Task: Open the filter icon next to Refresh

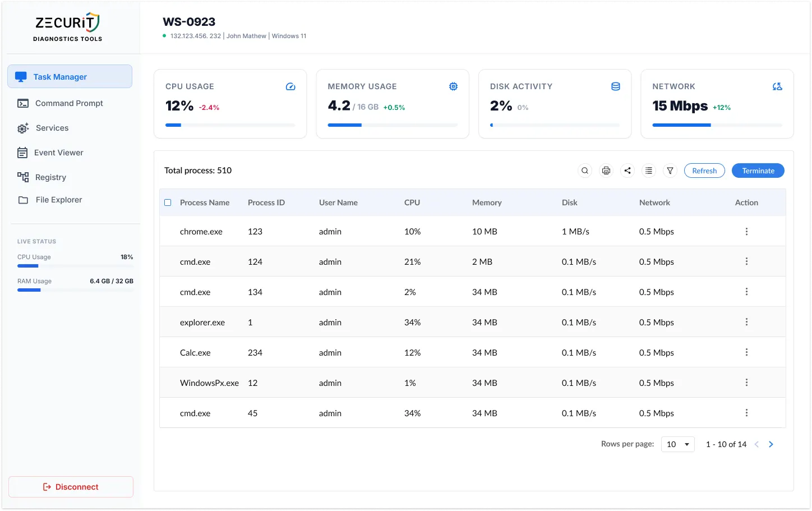Action: pyautogui.click(x=670, y=171)
